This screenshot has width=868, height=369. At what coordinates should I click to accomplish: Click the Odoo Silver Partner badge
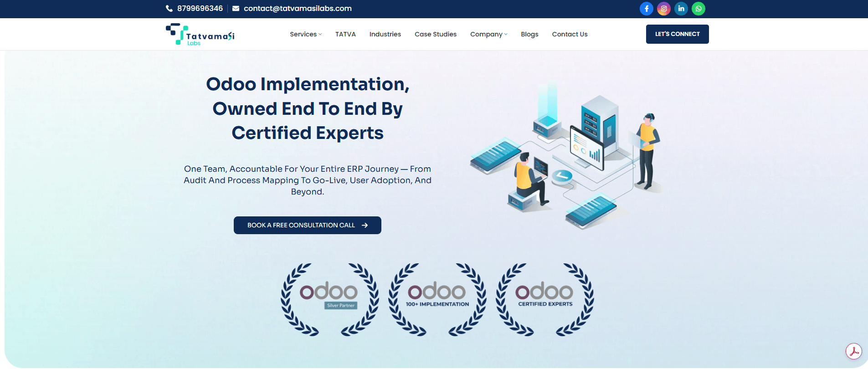tap(329, 299)
